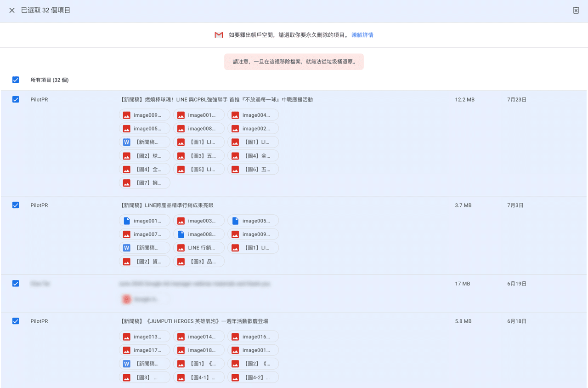Open 【圖7】擁 image attachment
The image size is (588, 388).
145,183
